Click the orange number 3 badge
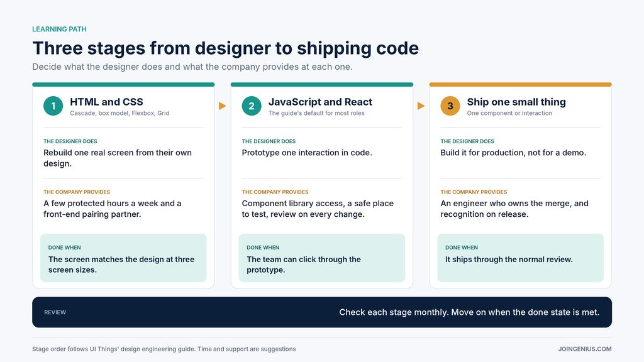The image size is (644, 362). coord(450,106)
